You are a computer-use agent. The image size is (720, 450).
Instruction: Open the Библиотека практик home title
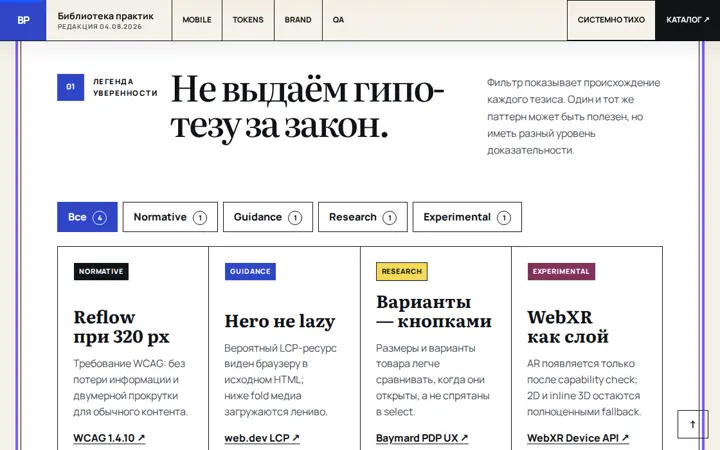(x=106, y=16)
